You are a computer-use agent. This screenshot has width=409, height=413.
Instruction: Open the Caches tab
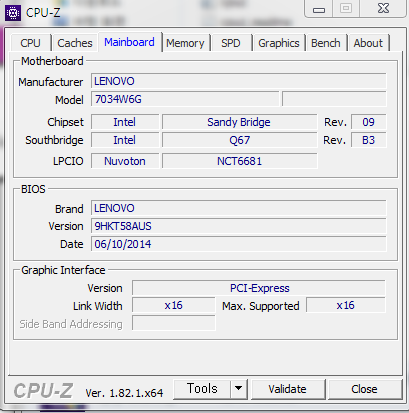tap(75, 43)
